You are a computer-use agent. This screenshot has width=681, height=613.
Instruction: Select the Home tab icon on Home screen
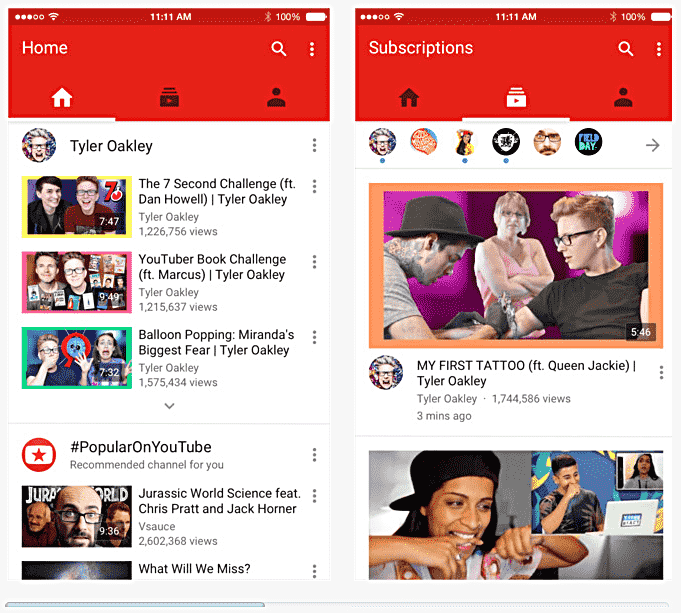(x=62, y=97)
